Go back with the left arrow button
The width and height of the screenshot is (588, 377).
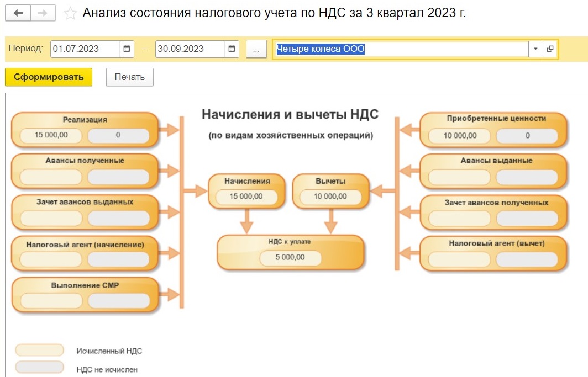point(18,13)
